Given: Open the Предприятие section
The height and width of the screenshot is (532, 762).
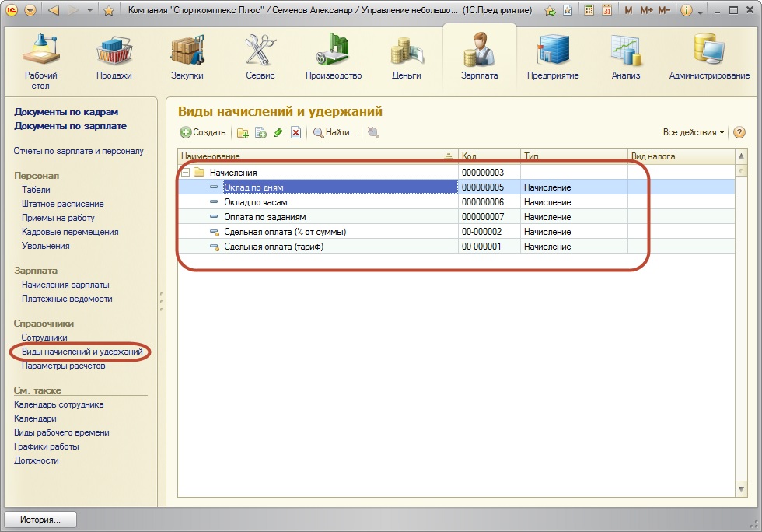Looking at the screenshot, I should 553,57.
